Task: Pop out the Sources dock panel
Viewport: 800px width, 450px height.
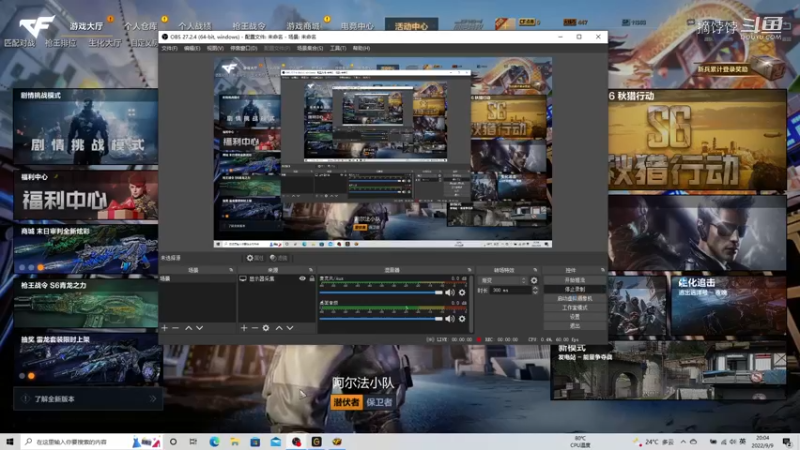Action: 311,270
